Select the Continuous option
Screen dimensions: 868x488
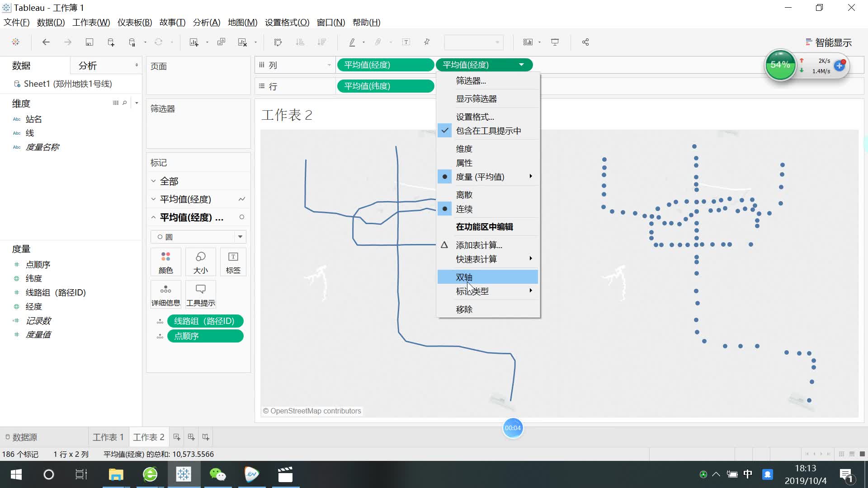pos(464,209)
